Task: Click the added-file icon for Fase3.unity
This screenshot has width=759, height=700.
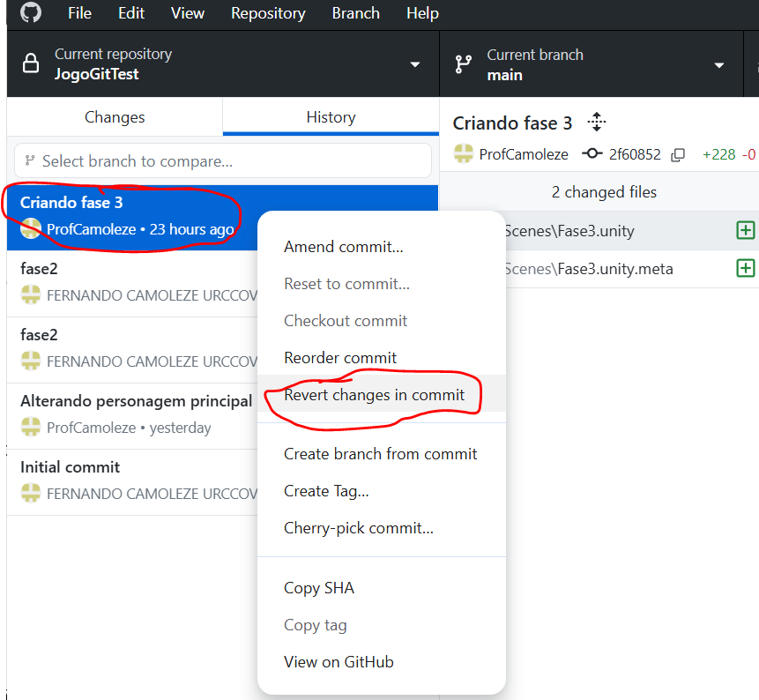Action: click(745, 231)
